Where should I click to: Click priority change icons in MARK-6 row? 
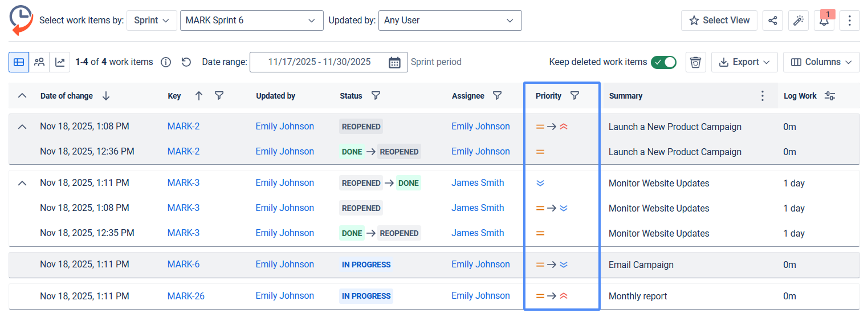coord(552,265)
